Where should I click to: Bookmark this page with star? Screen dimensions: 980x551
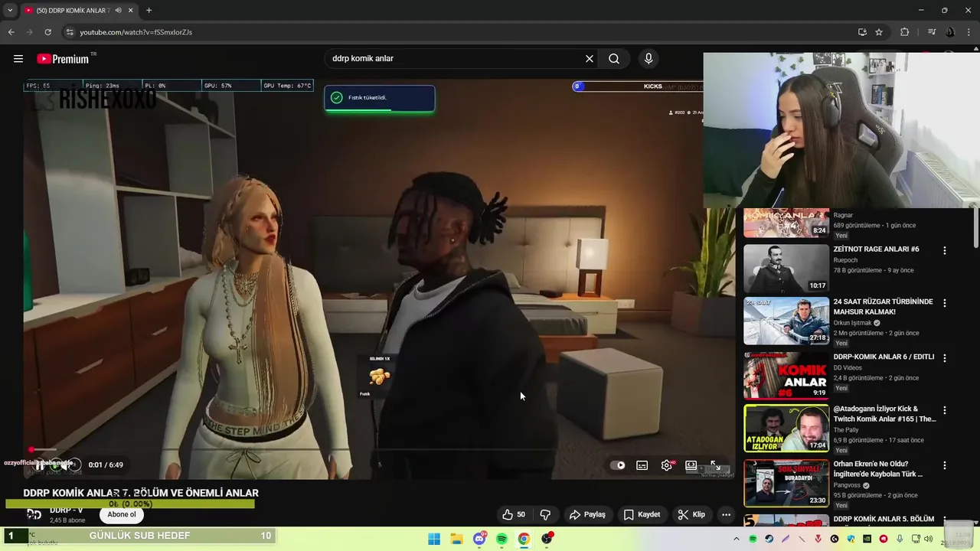(879, 32)
